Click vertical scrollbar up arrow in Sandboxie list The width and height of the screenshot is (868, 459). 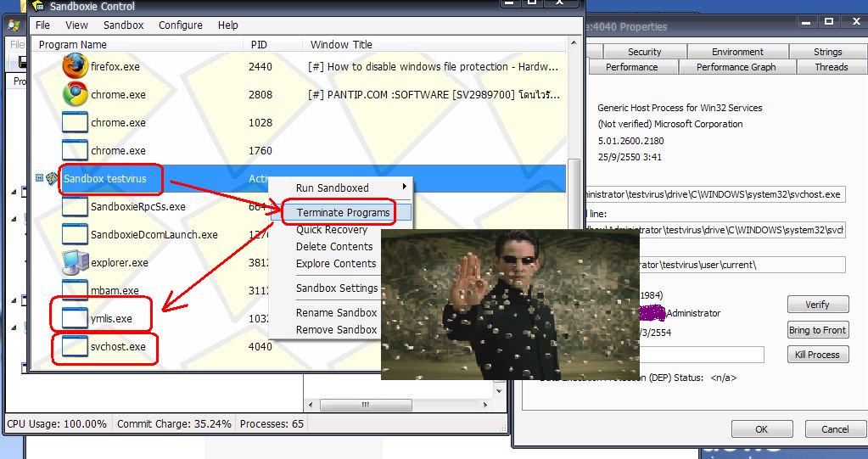pos(574,43)
